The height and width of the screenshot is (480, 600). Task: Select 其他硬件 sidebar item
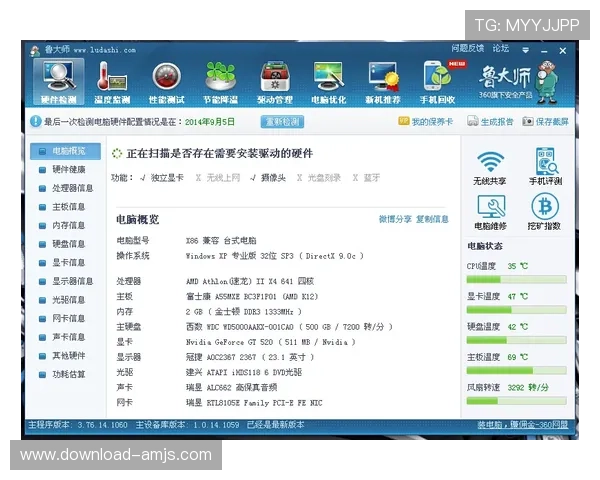coord(65,356)
